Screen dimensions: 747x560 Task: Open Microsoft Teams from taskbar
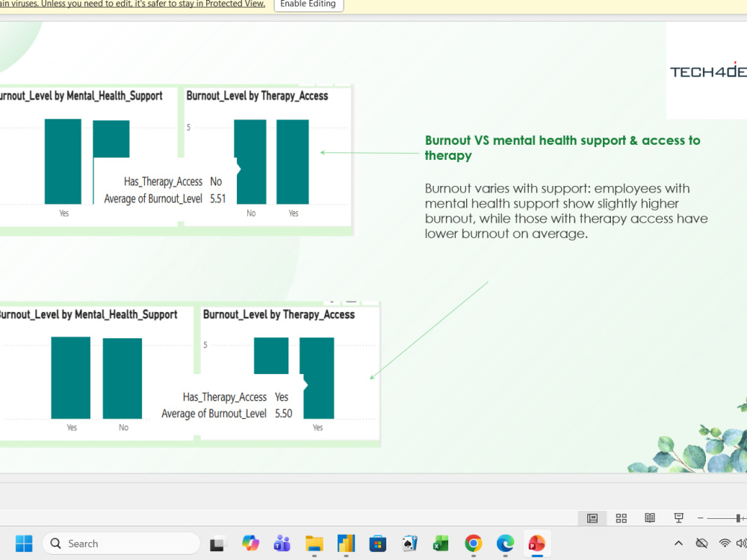[x=282, y=544]
